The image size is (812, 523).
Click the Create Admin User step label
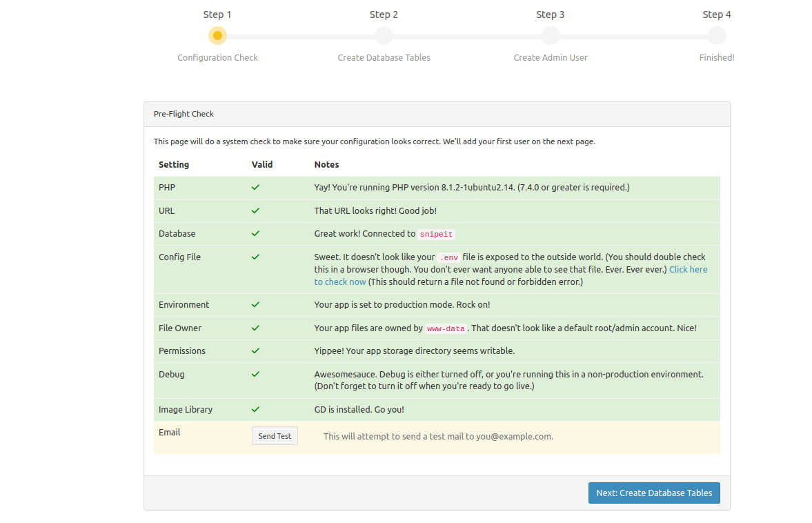pos(551,58)
